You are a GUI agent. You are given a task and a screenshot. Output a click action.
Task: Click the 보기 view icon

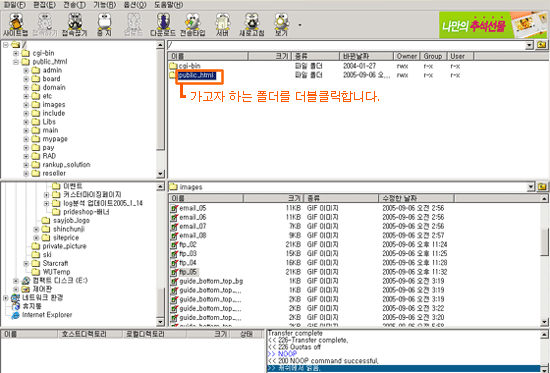tap(281, 25)
